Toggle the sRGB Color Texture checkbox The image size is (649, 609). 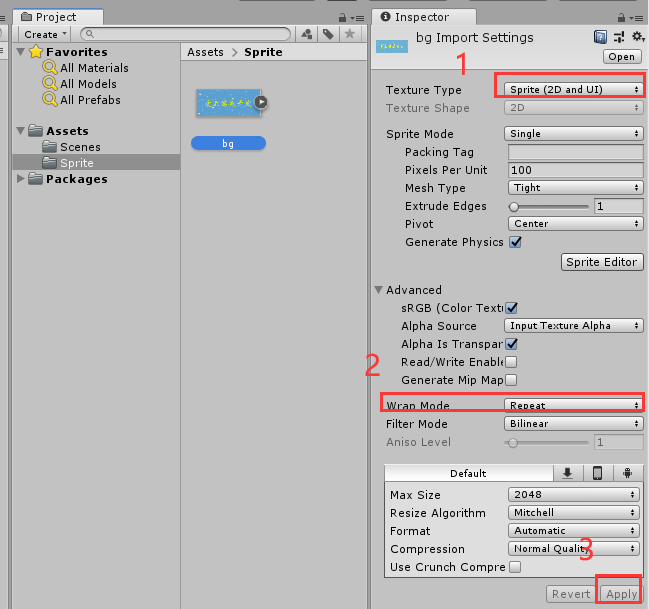(x=512, y=308)
